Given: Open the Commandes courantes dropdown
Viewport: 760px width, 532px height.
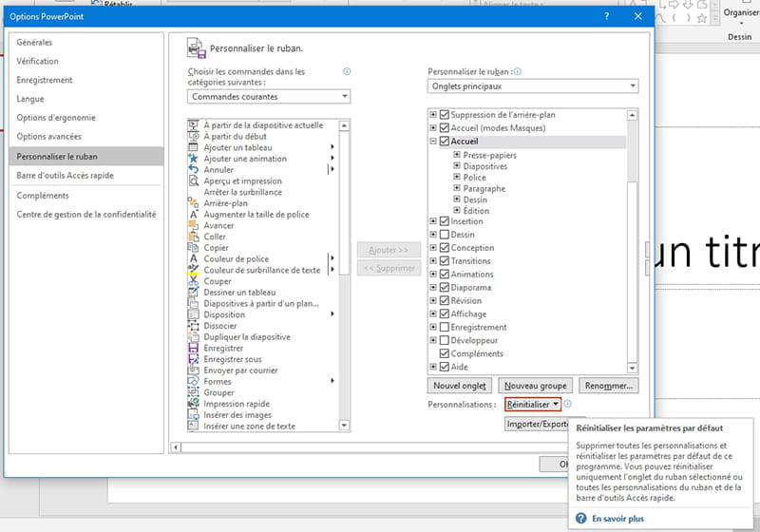Looking at the screenshot, I should click(269, 96).
